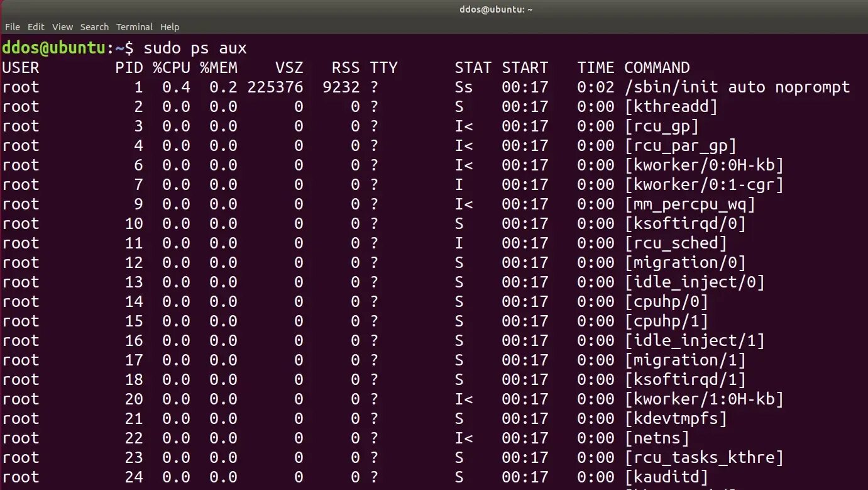Click the RSS column header
Screen dimensions: 868x490
pos(346,68)
